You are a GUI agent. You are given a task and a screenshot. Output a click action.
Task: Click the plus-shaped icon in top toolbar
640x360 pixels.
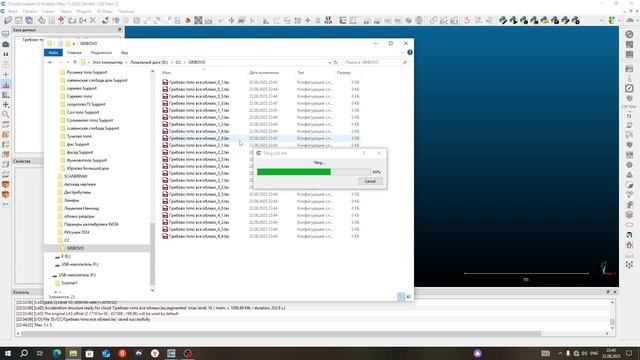307,20
